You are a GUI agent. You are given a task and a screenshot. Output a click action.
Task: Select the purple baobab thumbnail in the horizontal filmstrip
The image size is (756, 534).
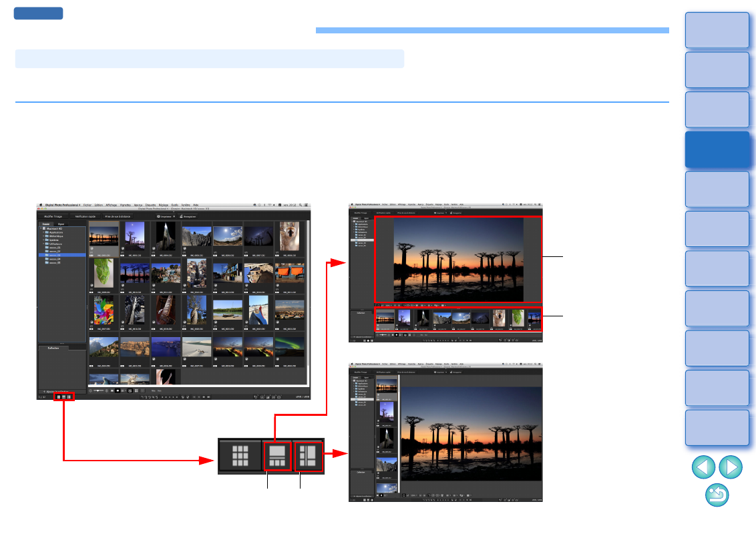(x=404, y=318)
